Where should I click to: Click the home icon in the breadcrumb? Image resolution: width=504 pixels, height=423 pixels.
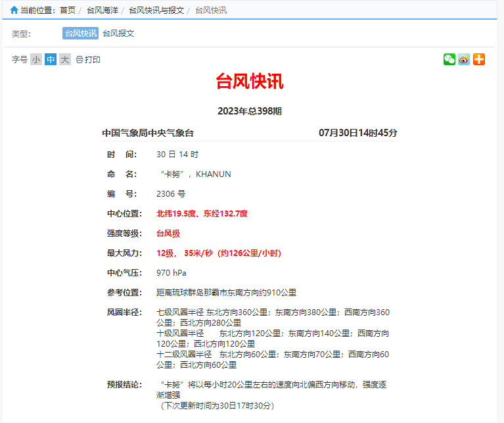point(14,10)
